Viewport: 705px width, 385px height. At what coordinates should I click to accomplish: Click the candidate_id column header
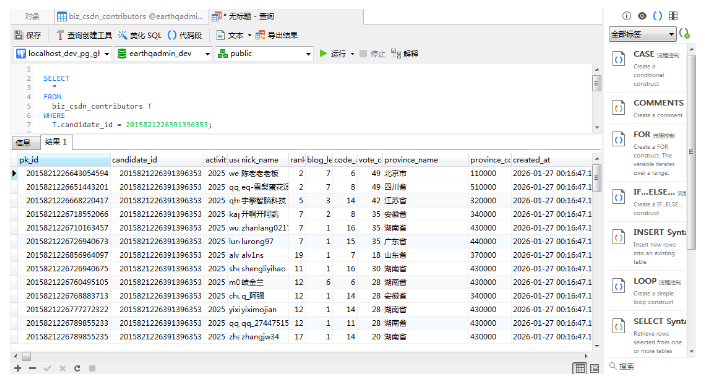point(157,160)
